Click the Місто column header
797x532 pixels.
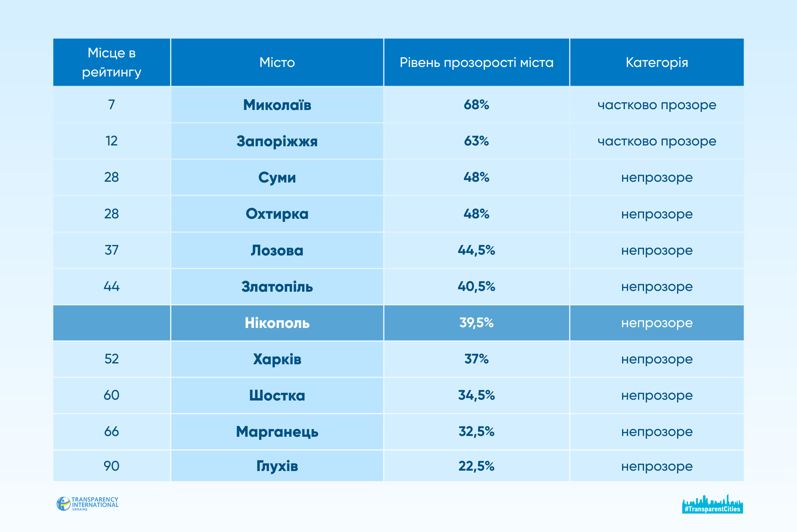277,63
